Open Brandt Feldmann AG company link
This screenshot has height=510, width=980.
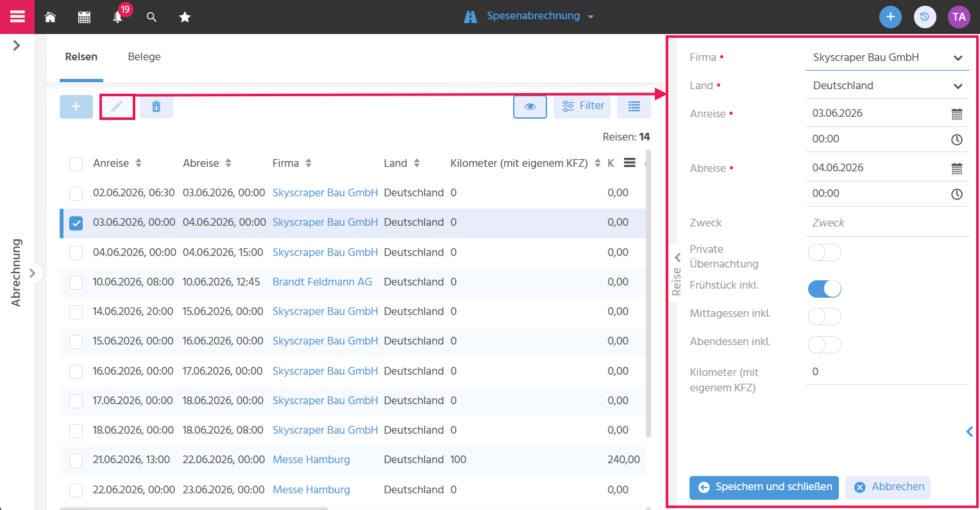tap(322, 282)
